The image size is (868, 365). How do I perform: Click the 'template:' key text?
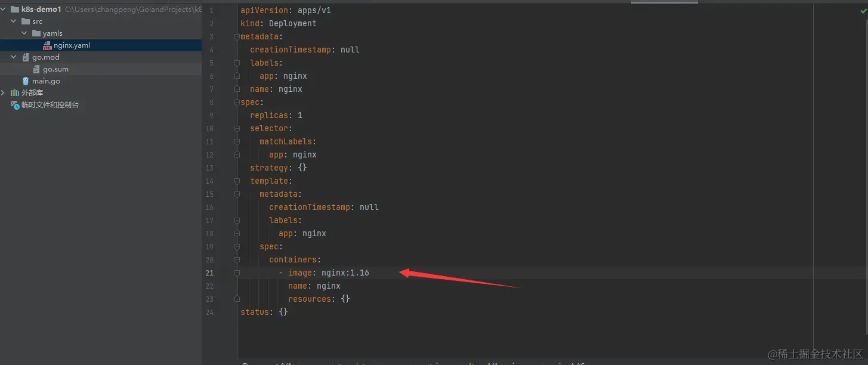(271, 181)
